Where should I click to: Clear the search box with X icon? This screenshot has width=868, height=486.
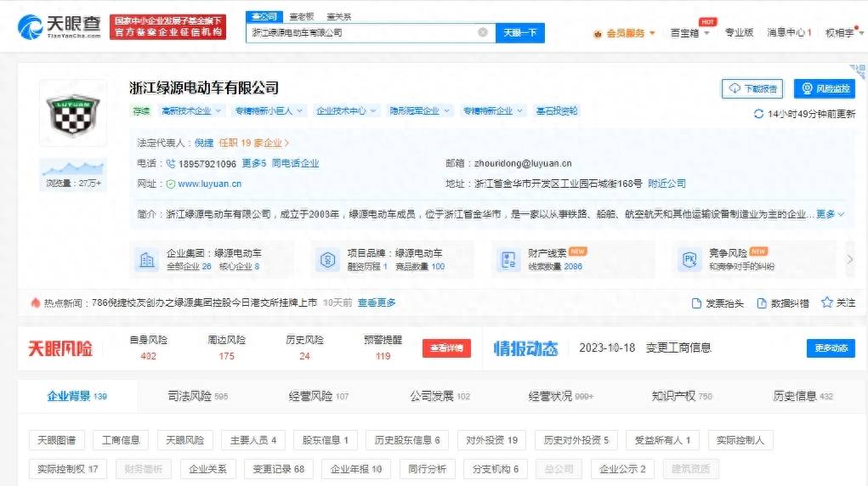482,32
